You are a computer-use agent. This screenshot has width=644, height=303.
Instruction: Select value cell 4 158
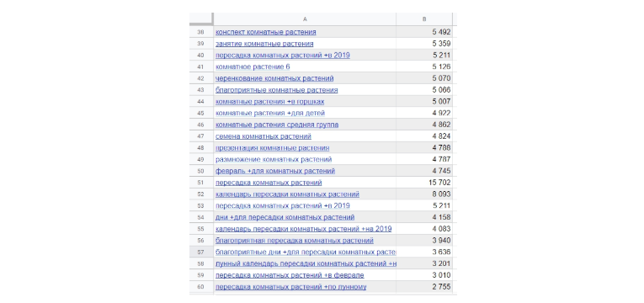(x=424, y=217)
